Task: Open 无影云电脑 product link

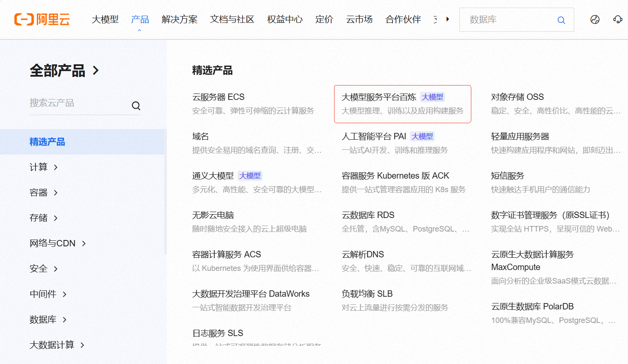Action: [213, 215]
